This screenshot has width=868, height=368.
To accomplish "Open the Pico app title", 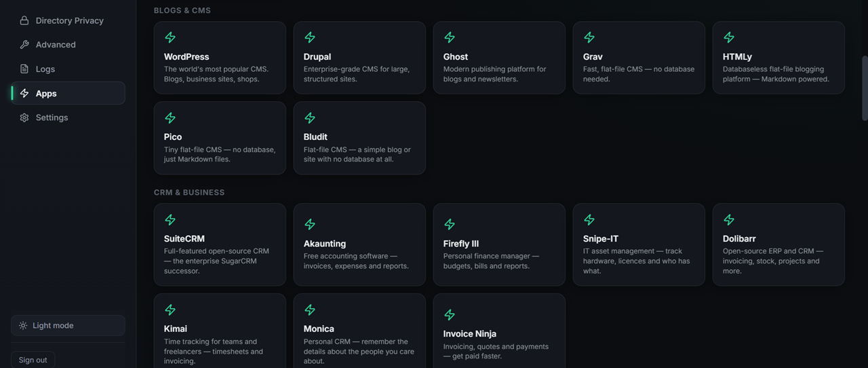I will 173,137.
